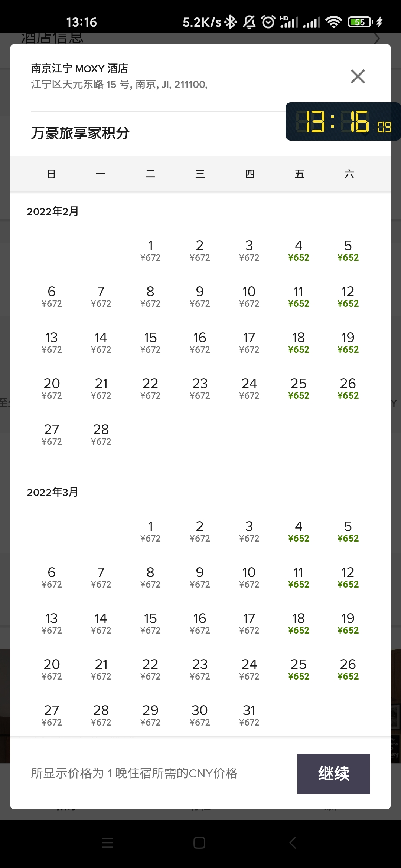This screenshot has width=401, height=868.
Task: Choose February 26 at ¥652
Action: coord(348,388)
